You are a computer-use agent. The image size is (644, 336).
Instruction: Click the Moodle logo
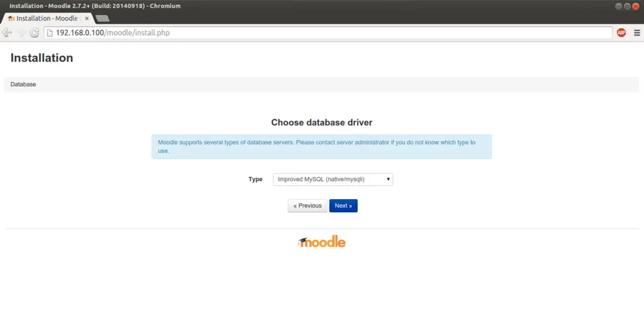[x=322, y=242]
